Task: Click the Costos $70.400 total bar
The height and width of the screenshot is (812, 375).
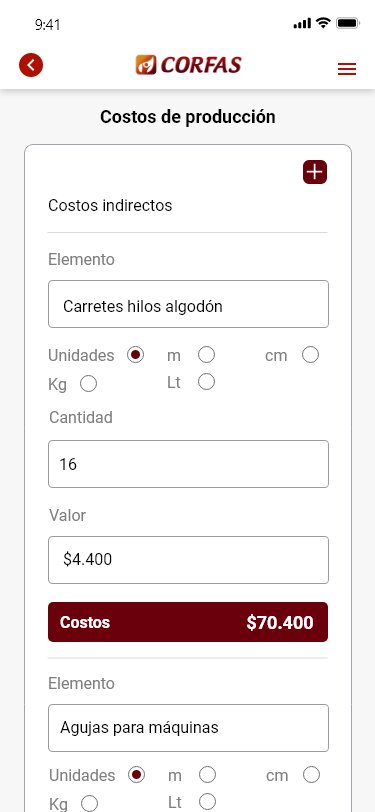Action: pyautogui.click(x=188, y=622)
